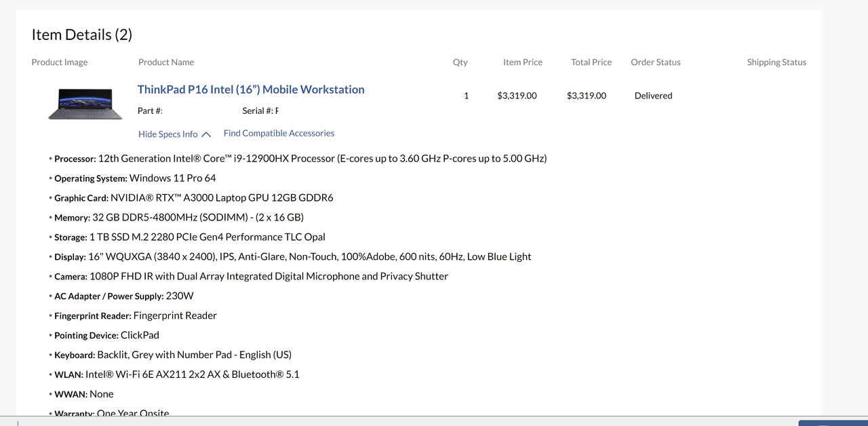The image size is (868, 426).
Task: Select the Operating System Windows 11 Pro line
Action: tap(132, 178)
